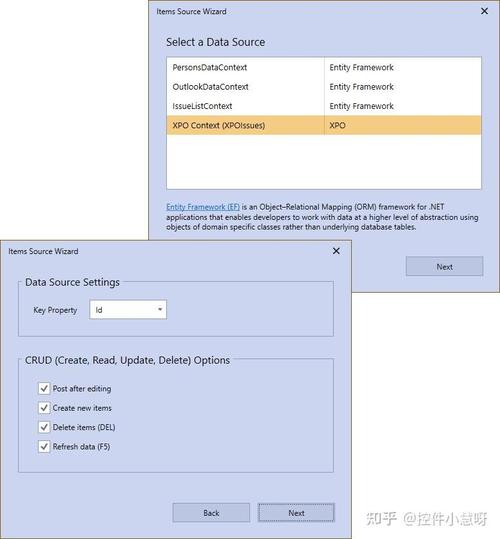This screenshot has height=539, width=500.
Task: Click Next in the CRUD options dialog
Action: (296, 513)
